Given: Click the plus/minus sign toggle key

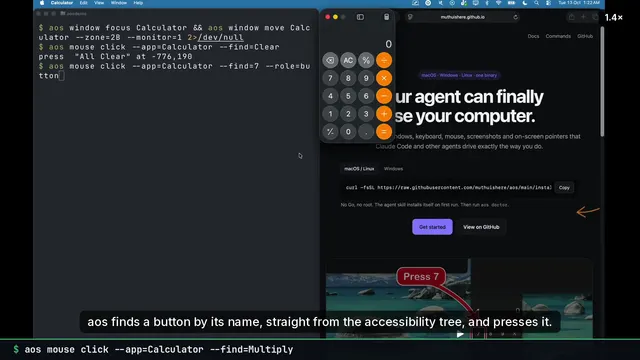Looking at the screenshot, I should (330, 131).
